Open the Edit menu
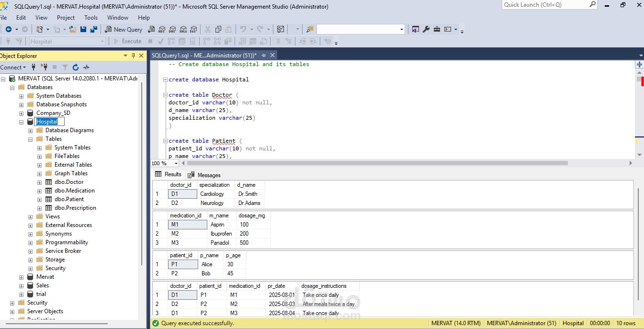Image resolution: width=644 pixels, height=329 pixels. click(21, 18)
